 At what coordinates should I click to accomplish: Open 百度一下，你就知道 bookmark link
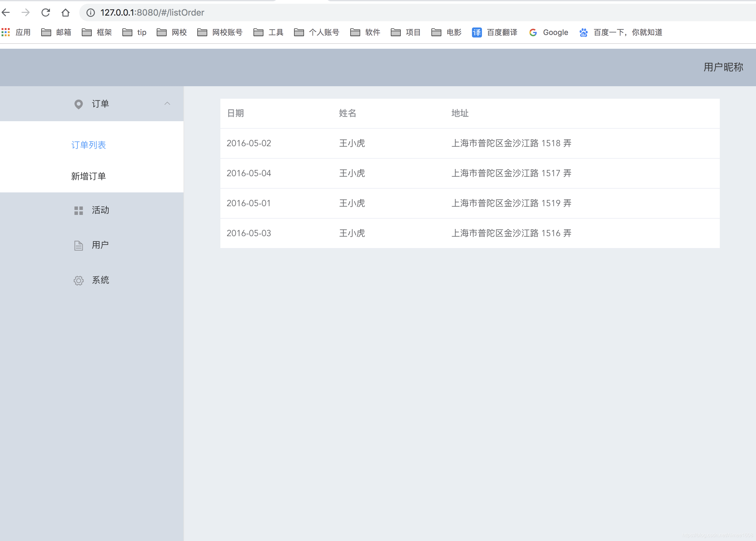click(x=621, y=32)
